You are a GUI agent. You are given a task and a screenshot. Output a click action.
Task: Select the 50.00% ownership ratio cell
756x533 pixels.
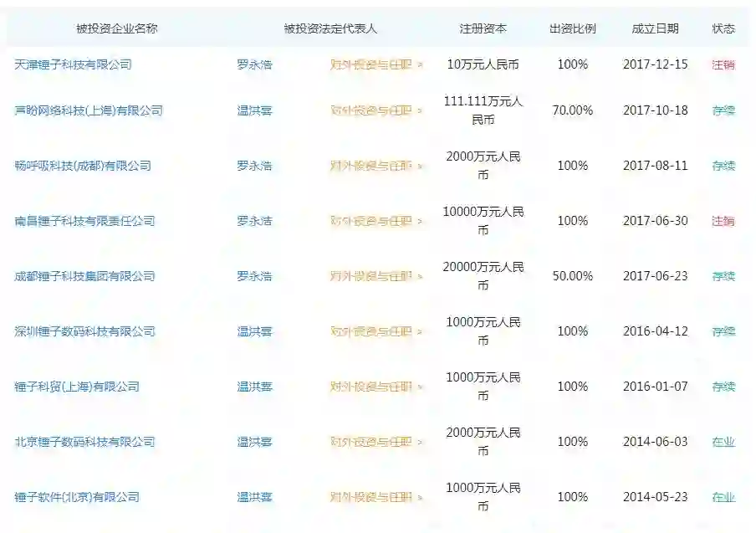point(572,276)
